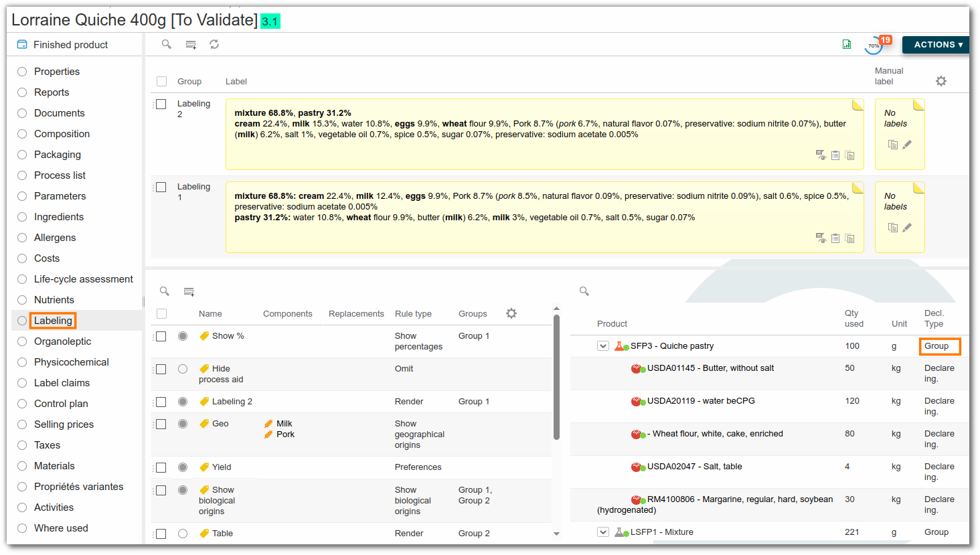Open the Allergens section in the sidebar
Viewport: 980px width, 555px height.
click(x=55, y=238)
